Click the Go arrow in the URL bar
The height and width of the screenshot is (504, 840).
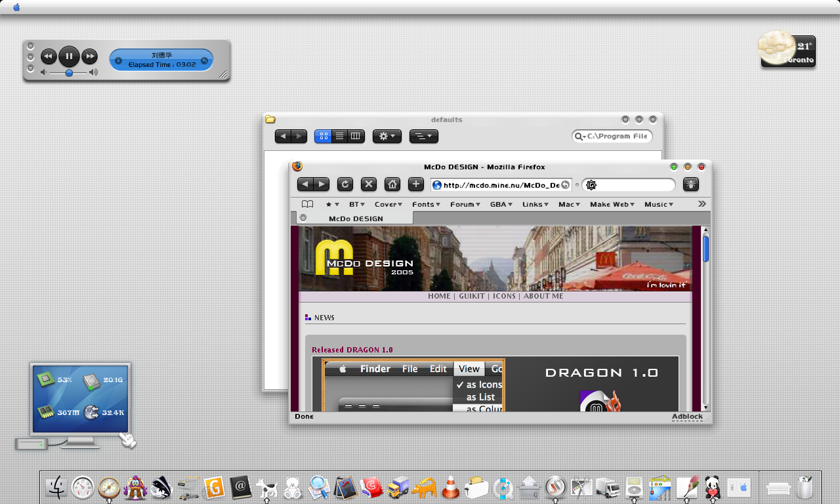coord(565,185)
